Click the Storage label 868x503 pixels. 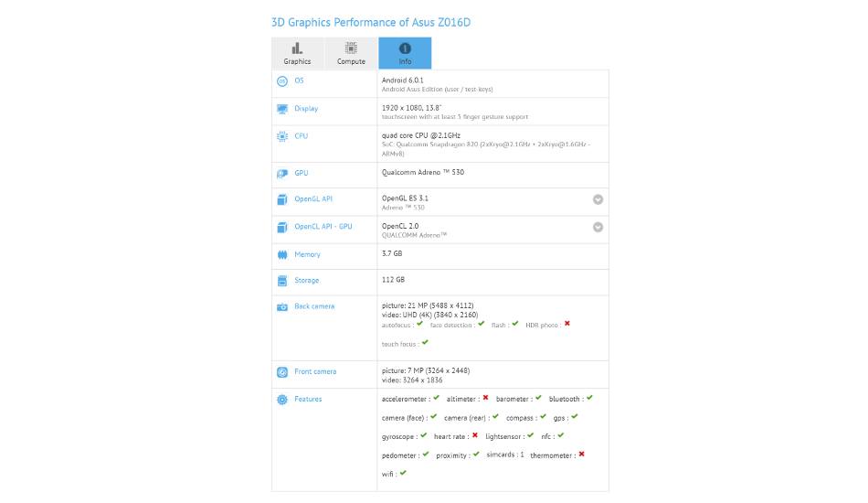pos(307,281)
